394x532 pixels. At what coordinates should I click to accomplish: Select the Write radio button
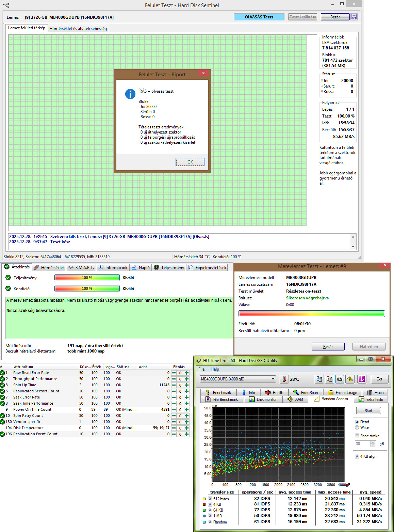point(357,427)
